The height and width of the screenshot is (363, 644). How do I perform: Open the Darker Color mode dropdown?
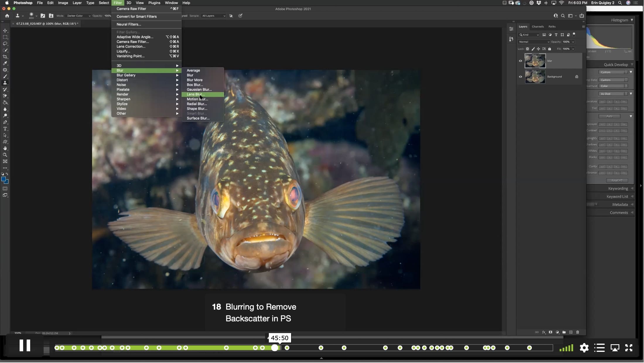point(78,16)
